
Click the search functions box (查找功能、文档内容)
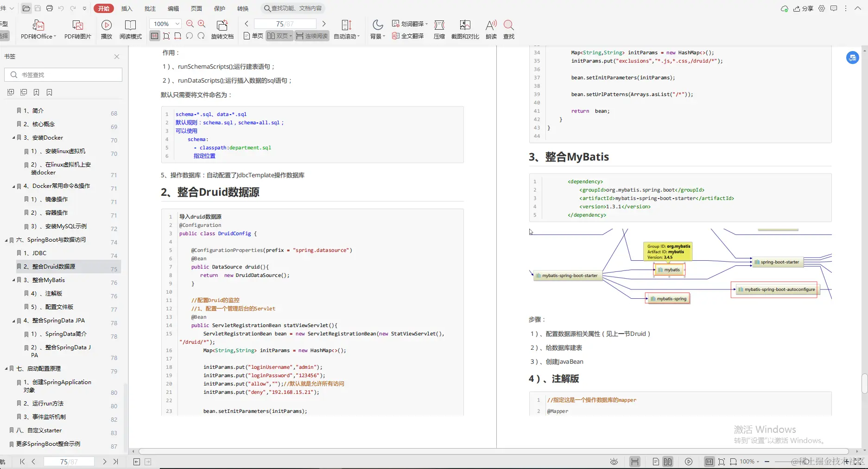point(292,8)
